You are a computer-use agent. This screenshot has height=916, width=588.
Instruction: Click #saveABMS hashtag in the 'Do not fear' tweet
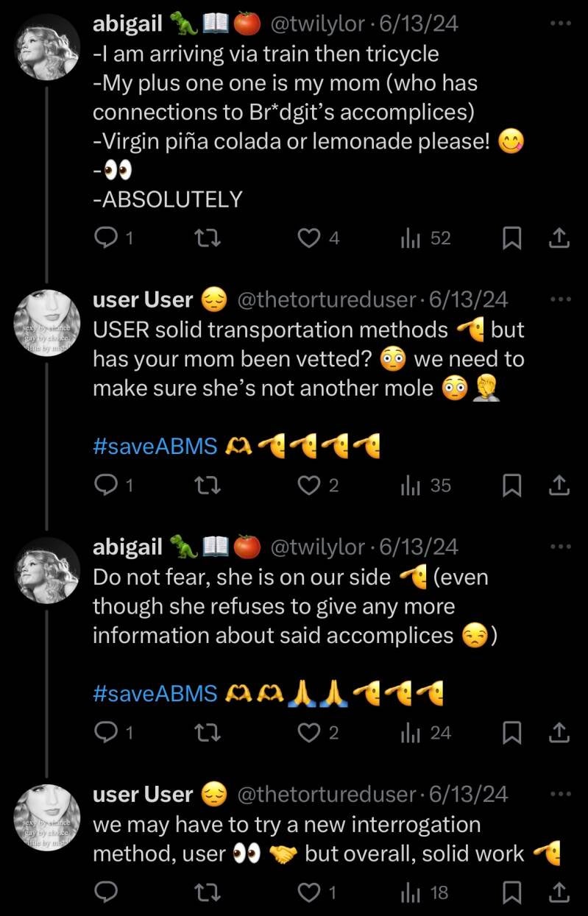tap(155, 692)
